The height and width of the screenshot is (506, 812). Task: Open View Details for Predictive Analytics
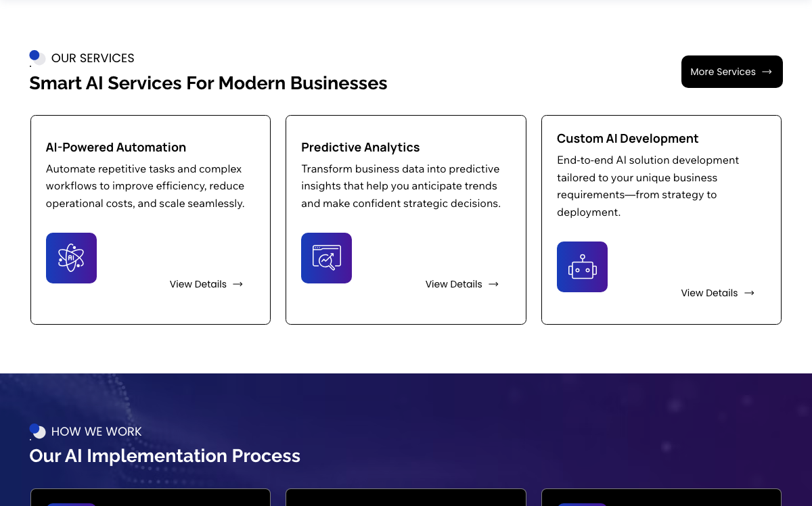pos(462,284)
